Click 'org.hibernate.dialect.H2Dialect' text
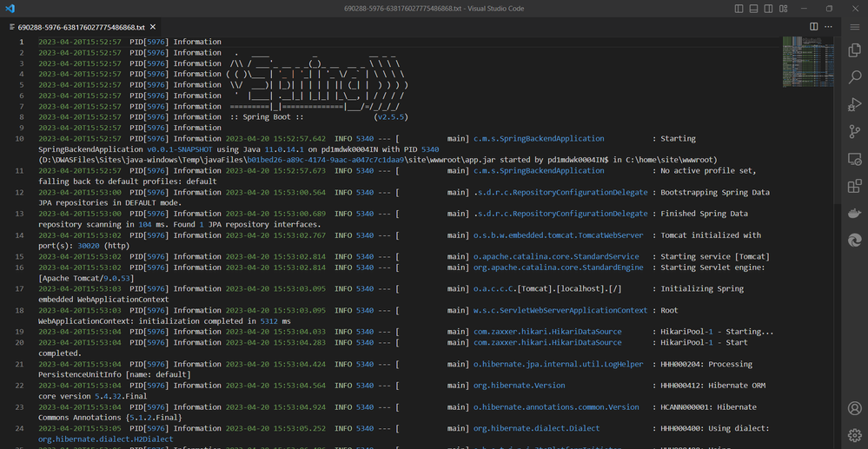This screenshot has height=449, width=868. coord(106,439)
